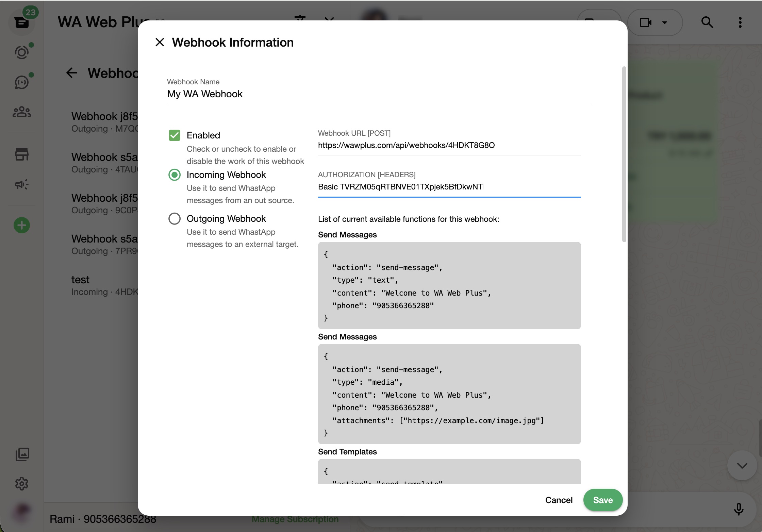Open the Channels icon in the sidebar
This screenshot has height=532, width=762.
[x=22, y=82]
